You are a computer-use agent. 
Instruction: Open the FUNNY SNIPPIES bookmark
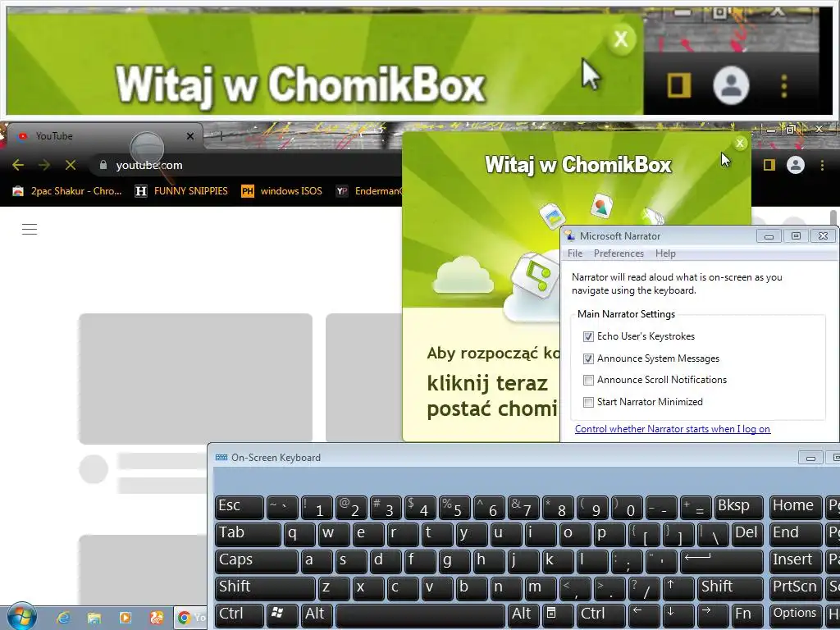click(181, 190)
